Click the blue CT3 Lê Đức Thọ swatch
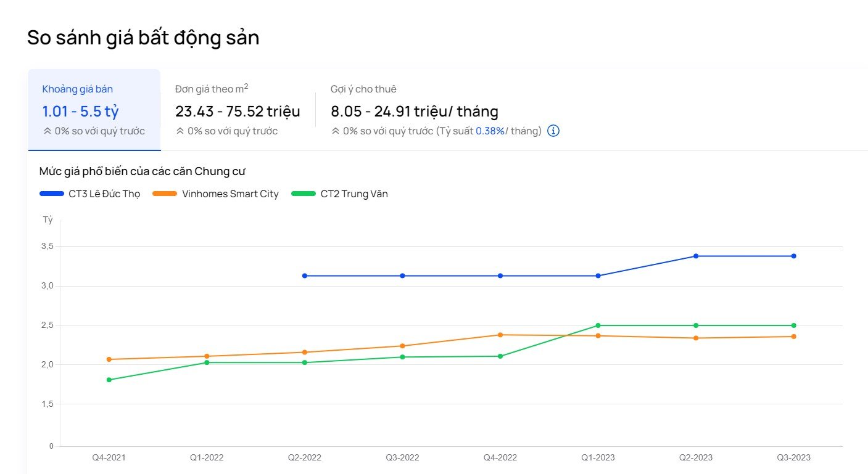 pyautogui.click(x=52, y=194)
